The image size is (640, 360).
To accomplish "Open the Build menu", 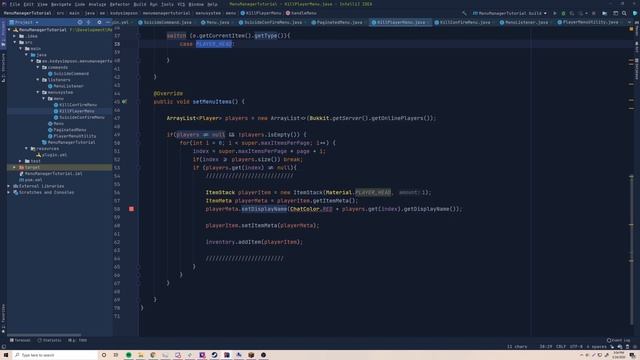I will 140,4.
